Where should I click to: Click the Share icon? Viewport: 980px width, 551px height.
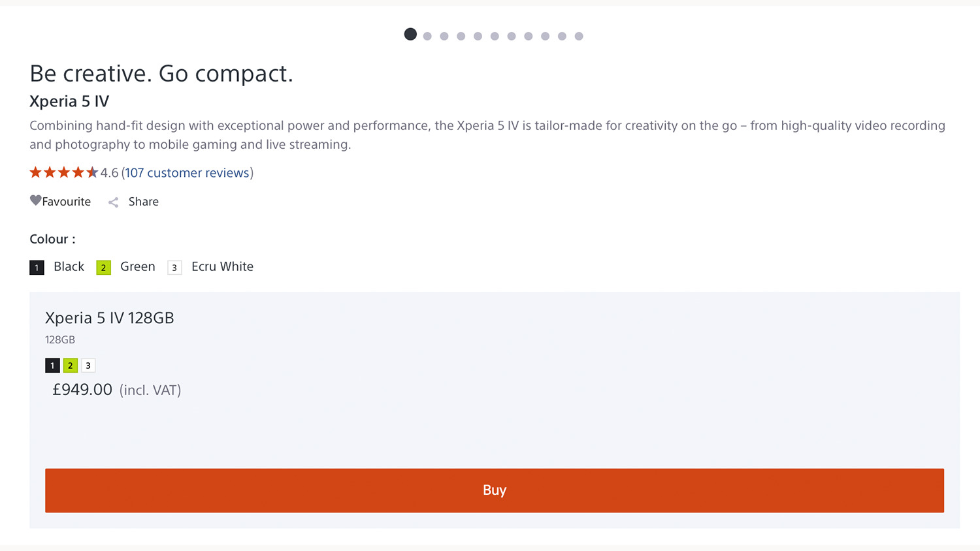point(113,202)
